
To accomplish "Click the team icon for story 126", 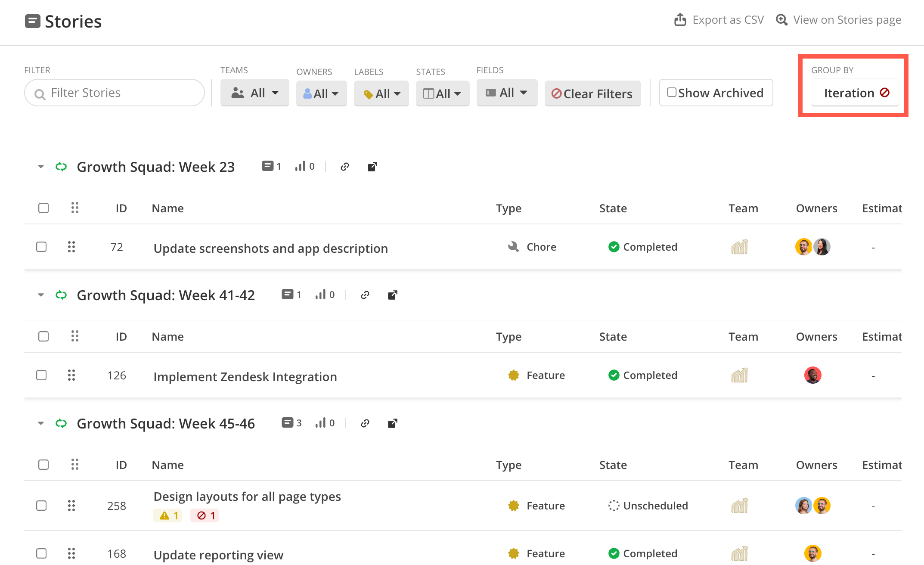I will (739, 375).
